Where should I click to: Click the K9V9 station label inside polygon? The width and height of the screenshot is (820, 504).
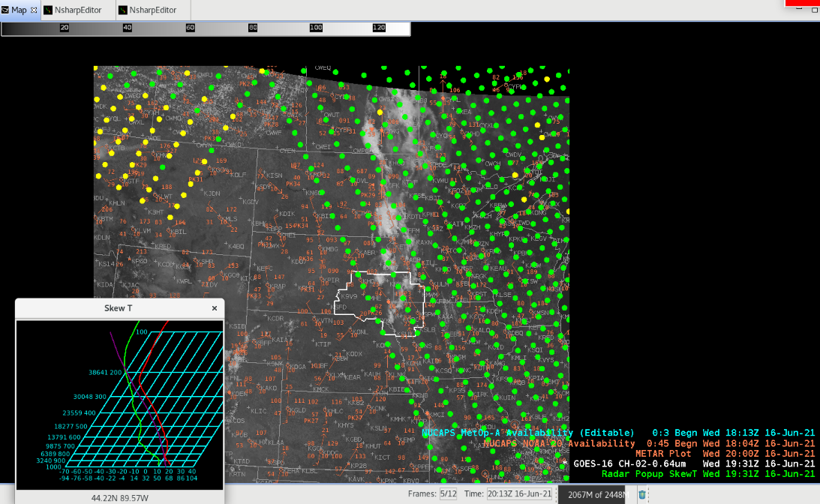(x=349, y=296)
